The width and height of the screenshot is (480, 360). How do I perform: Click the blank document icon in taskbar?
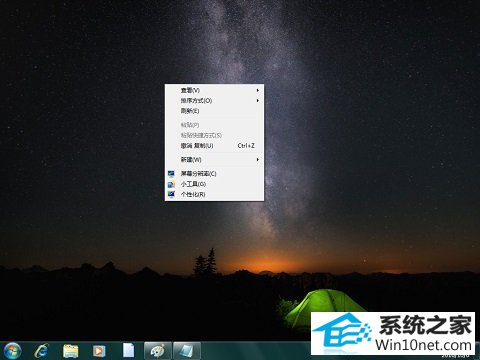[128, 350]
